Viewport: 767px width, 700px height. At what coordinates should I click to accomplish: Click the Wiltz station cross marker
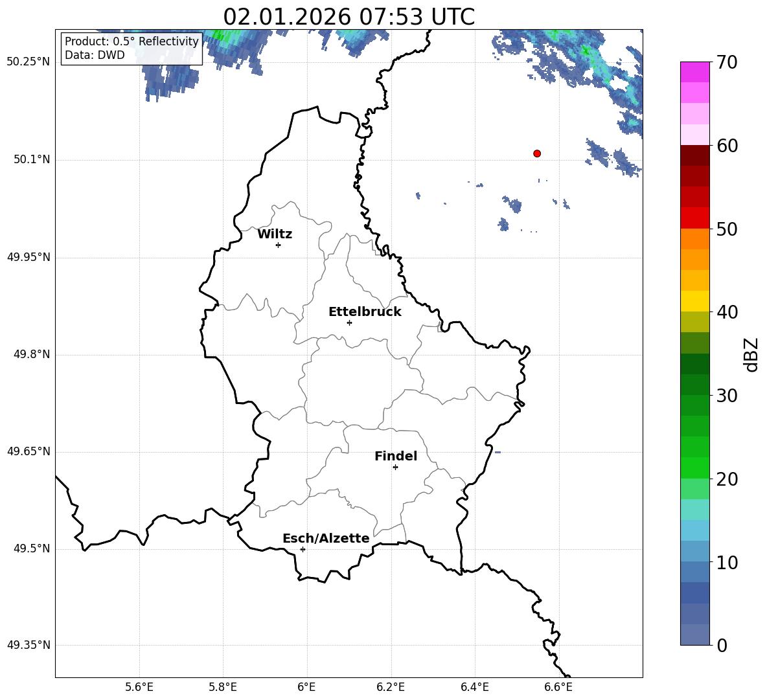[279, 245]
